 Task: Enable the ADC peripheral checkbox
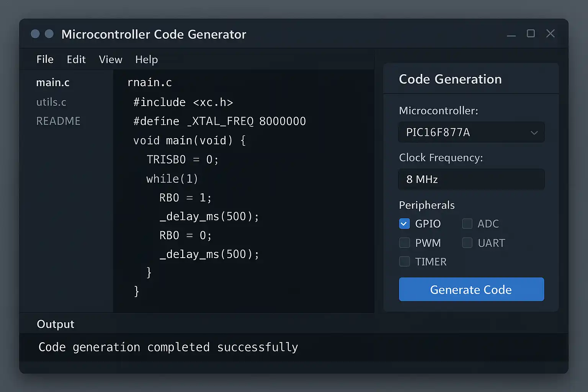(x=467, y=224)
